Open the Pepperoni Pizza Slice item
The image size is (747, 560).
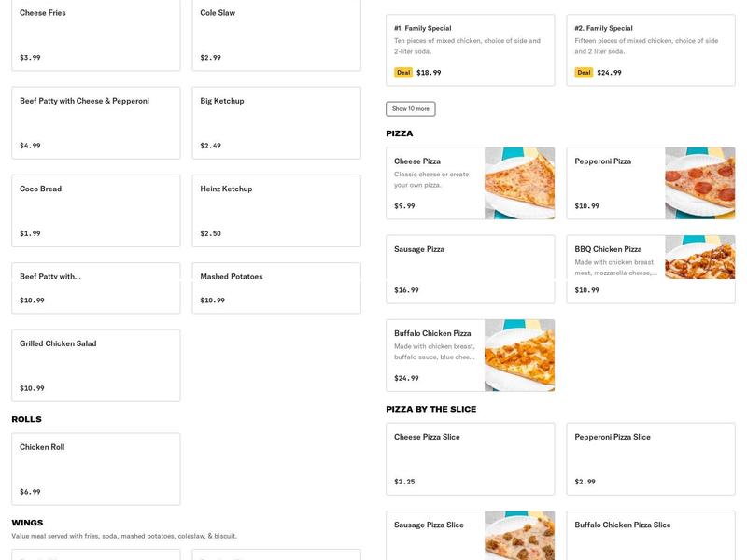coord(650,458)
